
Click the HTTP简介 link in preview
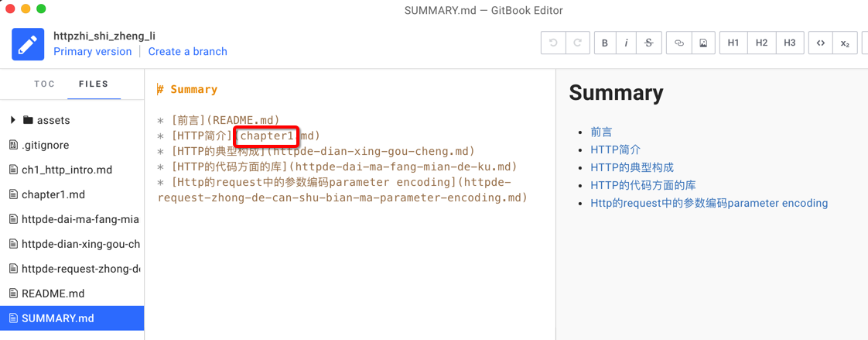(x=615, y=149)
